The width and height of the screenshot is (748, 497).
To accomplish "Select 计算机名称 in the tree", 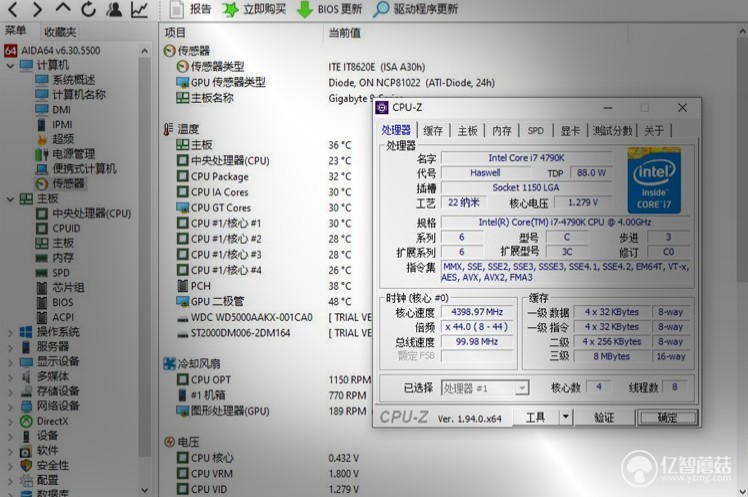I will tap(71, 94).
